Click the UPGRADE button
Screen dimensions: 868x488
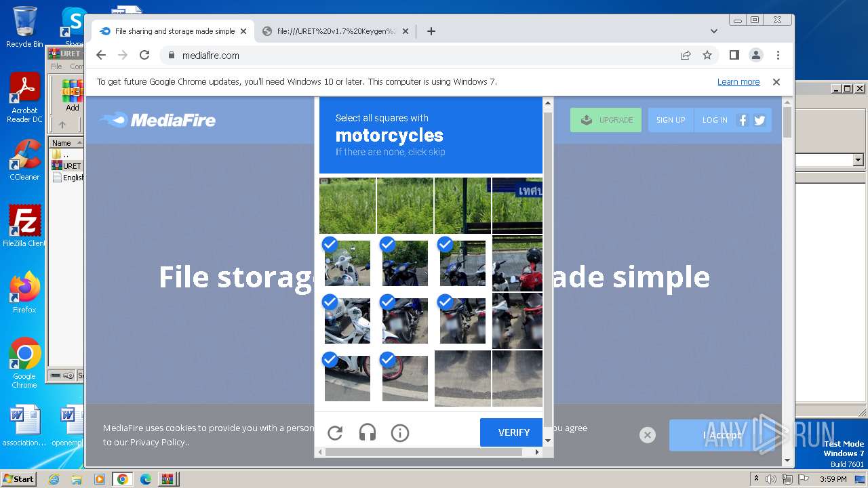point(606,120)
